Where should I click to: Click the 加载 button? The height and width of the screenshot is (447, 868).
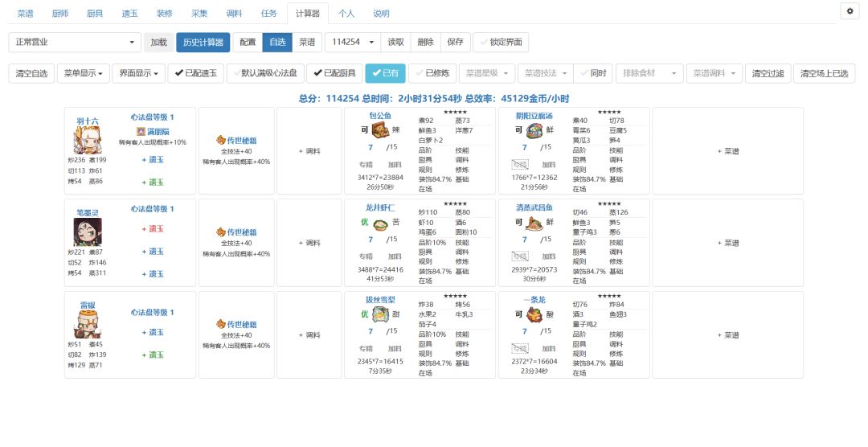[x=159, y=42]
